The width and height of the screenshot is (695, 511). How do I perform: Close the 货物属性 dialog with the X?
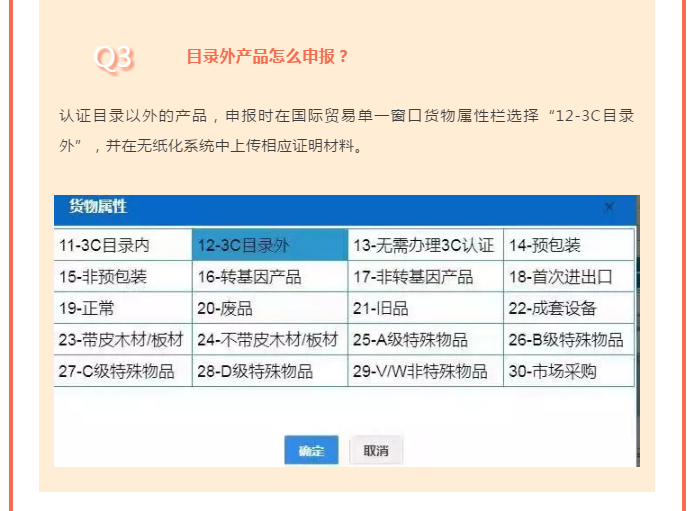[609, 208]
